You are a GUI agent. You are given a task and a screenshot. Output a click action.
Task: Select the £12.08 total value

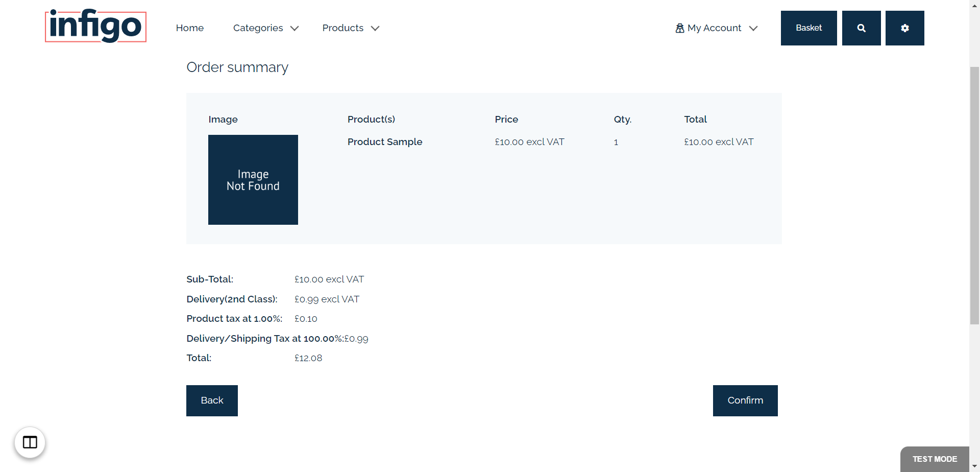[x=308, y=358]
